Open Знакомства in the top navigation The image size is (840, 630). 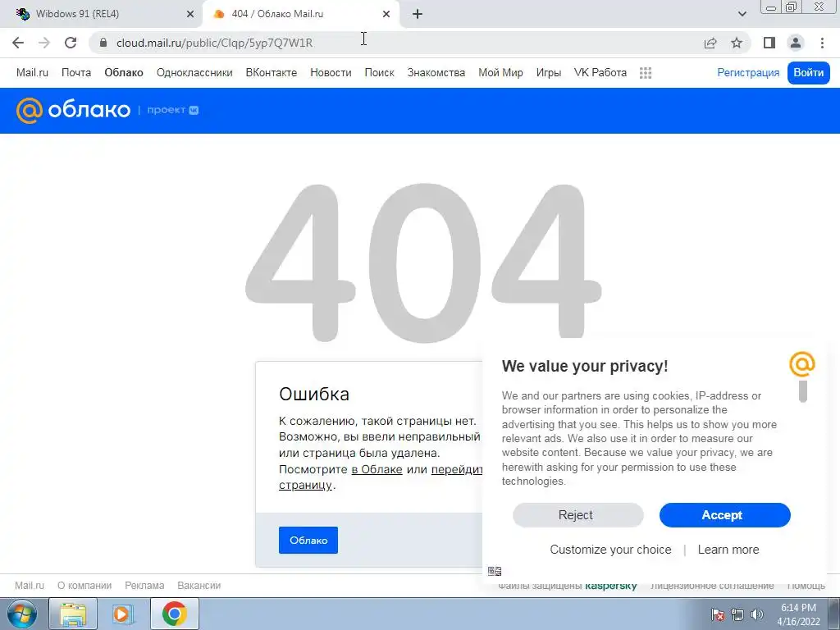pyautogui.click(x=436, y=73)
